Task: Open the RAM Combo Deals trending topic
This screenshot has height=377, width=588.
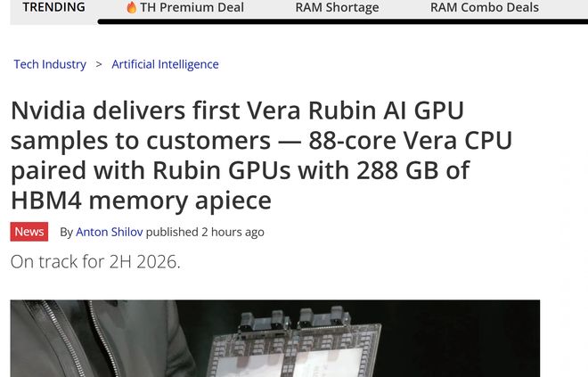Action: [484, 7]
